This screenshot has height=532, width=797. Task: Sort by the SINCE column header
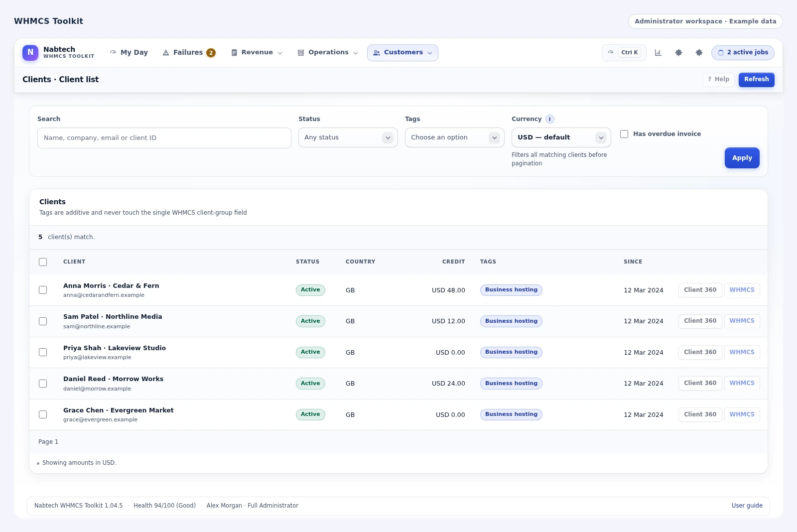pyautogui.click(x=633, y=262)
